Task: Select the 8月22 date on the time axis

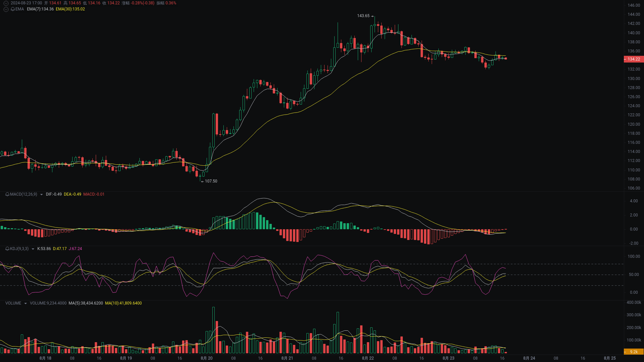Action: [367, 358]
